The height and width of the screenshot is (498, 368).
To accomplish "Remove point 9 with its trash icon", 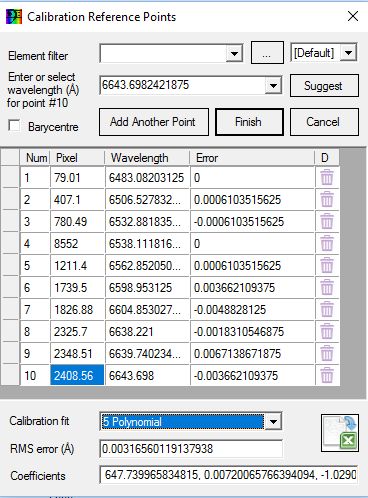I will point(327,353).
